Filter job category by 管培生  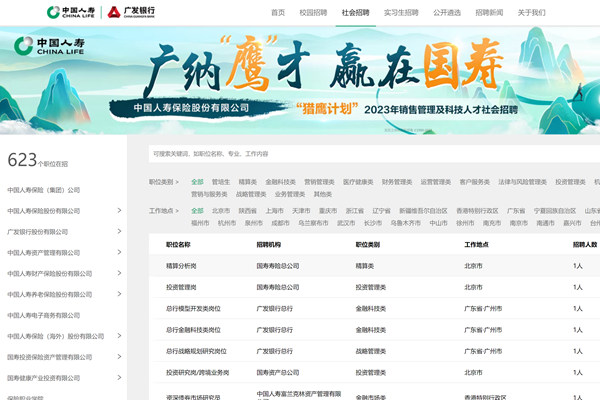pos(221,182)
